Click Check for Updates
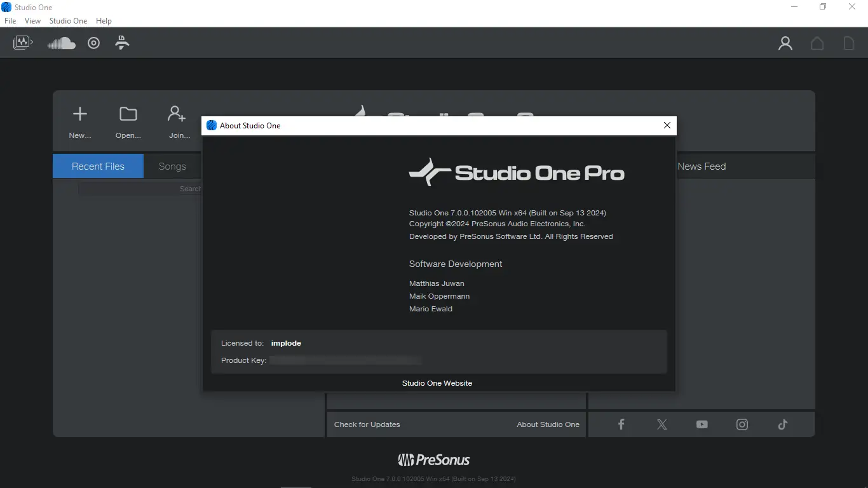 tap(367, 424)
